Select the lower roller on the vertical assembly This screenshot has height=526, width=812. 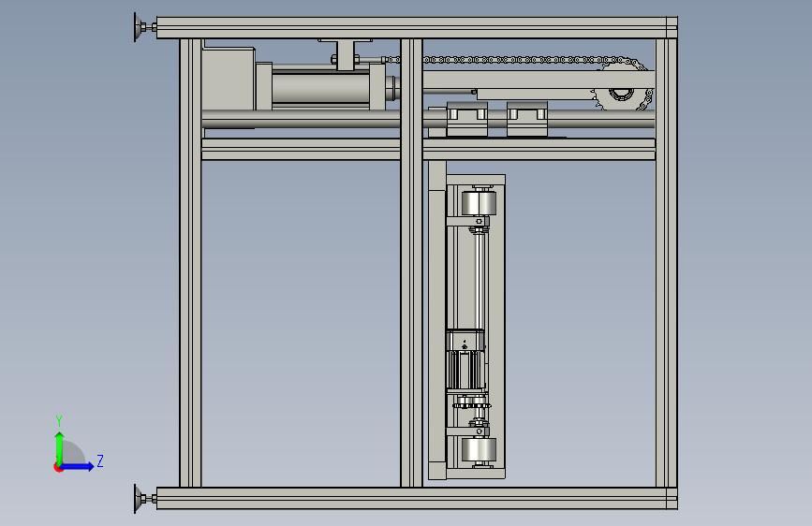(479, 450)
